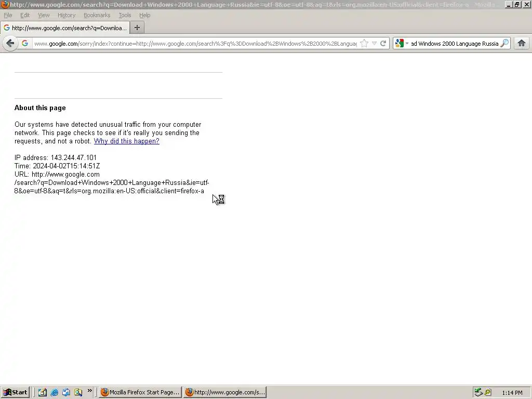The image size is (532, 399).
Task: Click the Google favicon on the tab
Action: [x=6, y=28]
